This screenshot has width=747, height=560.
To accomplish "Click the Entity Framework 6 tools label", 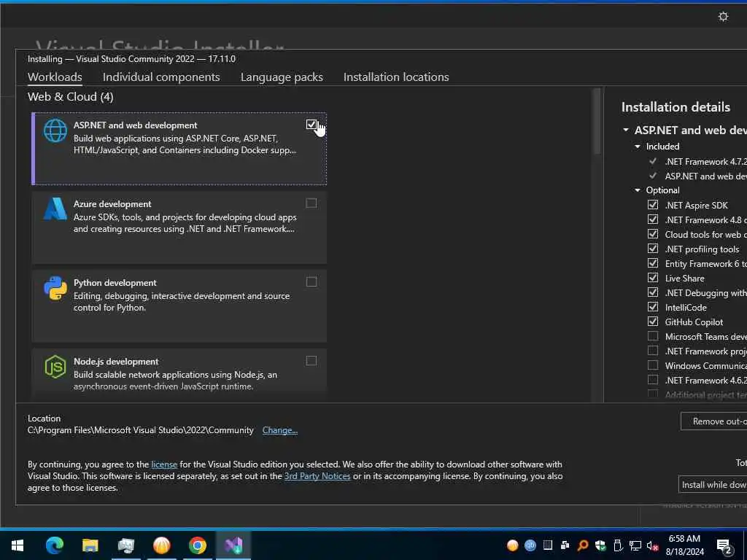I will pos(705,263).
